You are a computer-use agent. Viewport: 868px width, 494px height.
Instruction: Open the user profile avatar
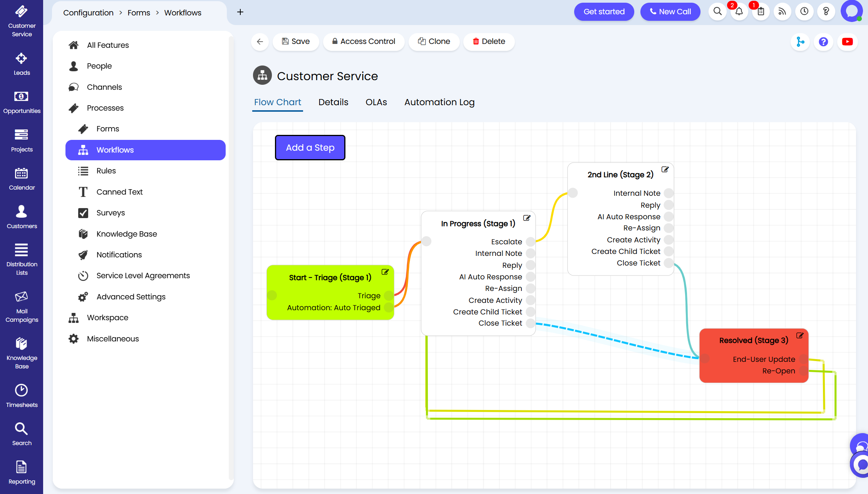click(851, 11)
